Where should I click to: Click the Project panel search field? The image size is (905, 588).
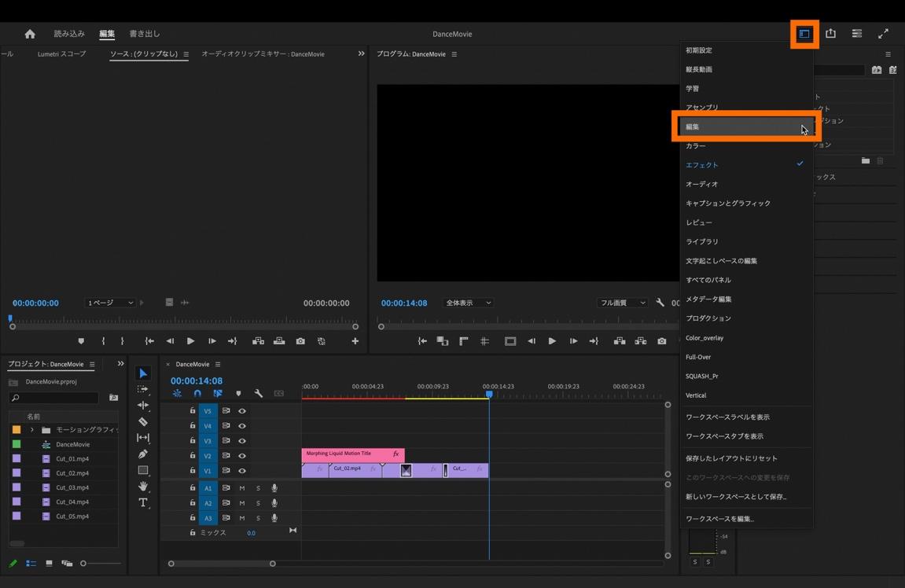(x=56, y=398)
